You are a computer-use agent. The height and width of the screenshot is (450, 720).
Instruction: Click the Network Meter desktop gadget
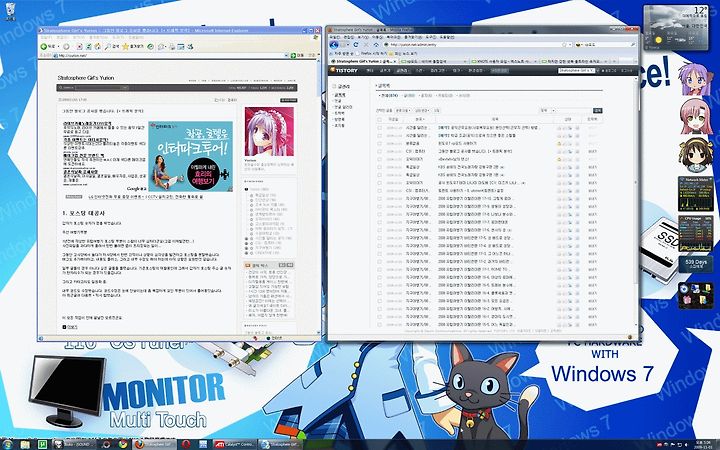click(x=695, y=194)
